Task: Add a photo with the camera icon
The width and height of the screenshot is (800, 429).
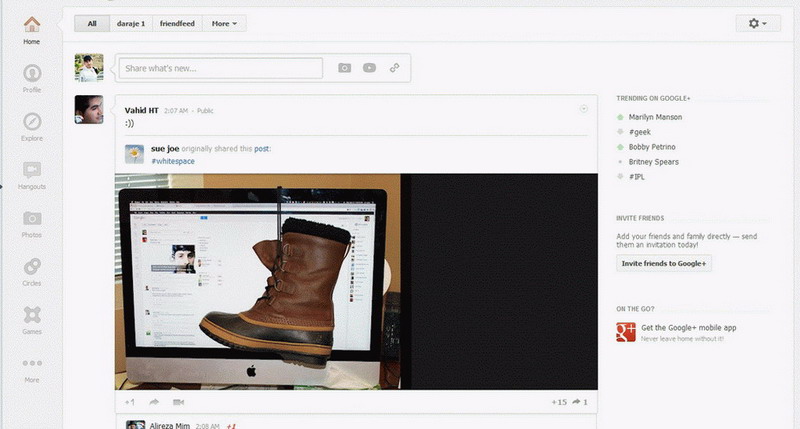Action: tap(344, 68)
